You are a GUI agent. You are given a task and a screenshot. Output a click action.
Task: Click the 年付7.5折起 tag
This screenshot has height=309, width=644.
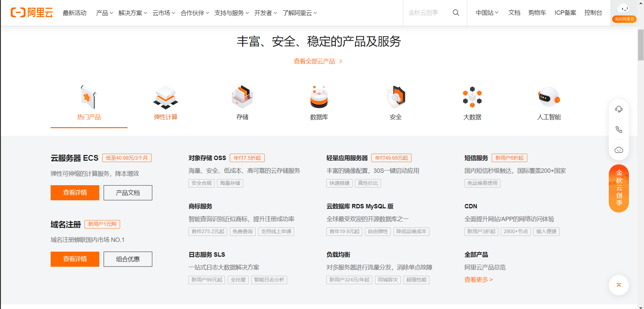click(x=247, y=158)
